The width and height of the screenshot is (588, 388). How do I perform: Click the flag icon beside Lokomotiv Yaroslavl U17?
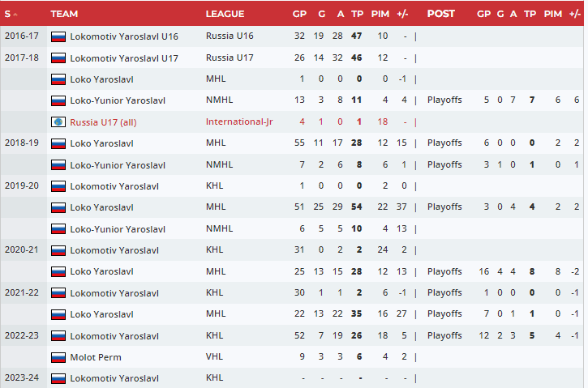(x=58, y=58)
